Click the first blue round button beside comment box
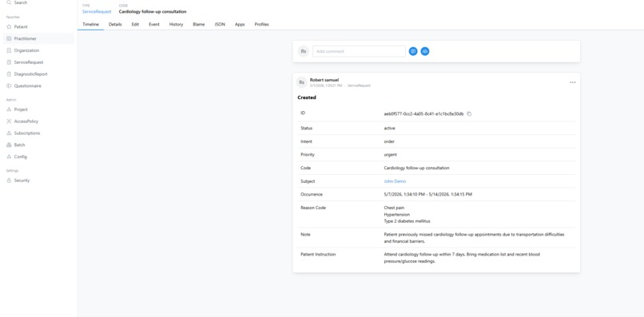 tap(413, 51)
